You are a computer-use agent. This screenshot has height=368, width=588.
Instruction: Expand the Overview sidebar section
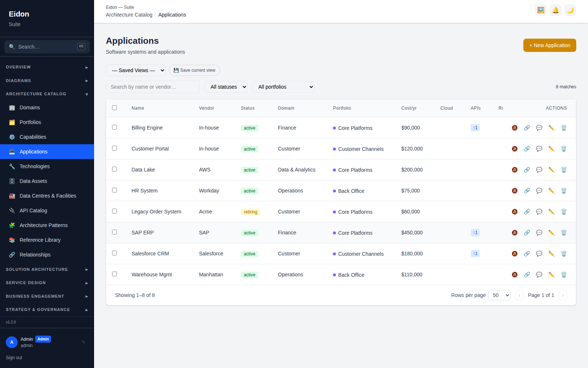pyautogui.click(x=47, y=67)
